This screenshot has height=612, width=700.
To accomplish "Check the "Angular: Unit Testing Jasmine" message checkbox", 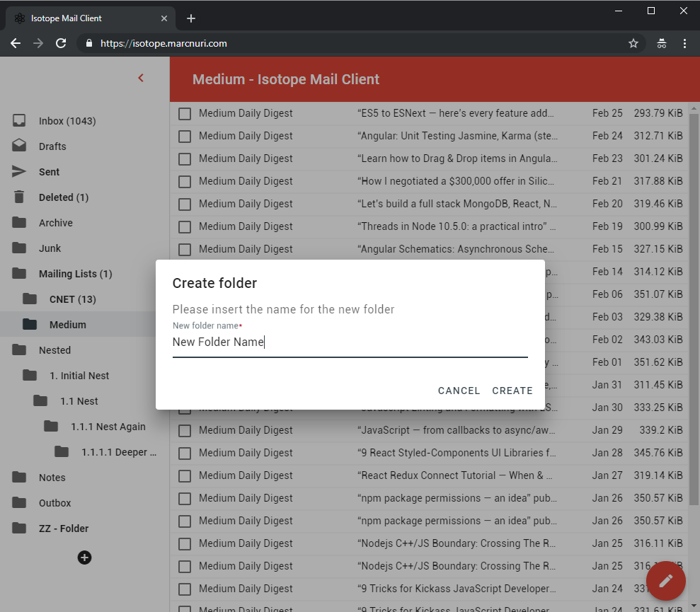I will 184,136.
